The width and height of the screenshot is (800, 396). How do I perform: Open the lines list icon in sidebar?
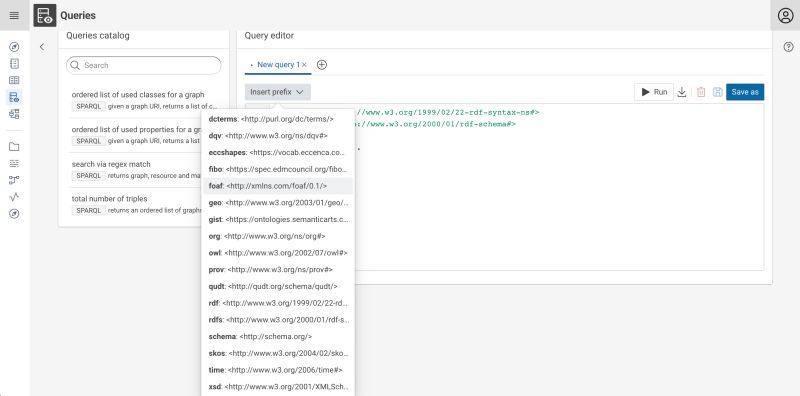[14, 163]
